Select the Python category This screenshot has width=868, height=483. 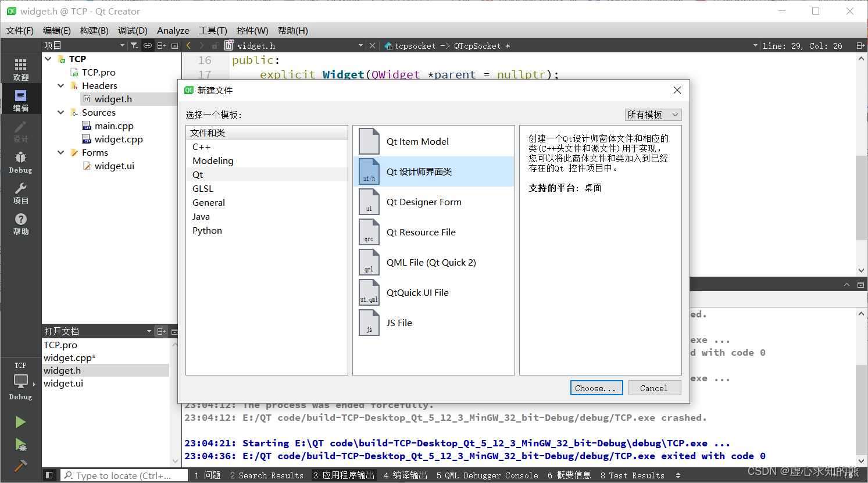(267, 230)
